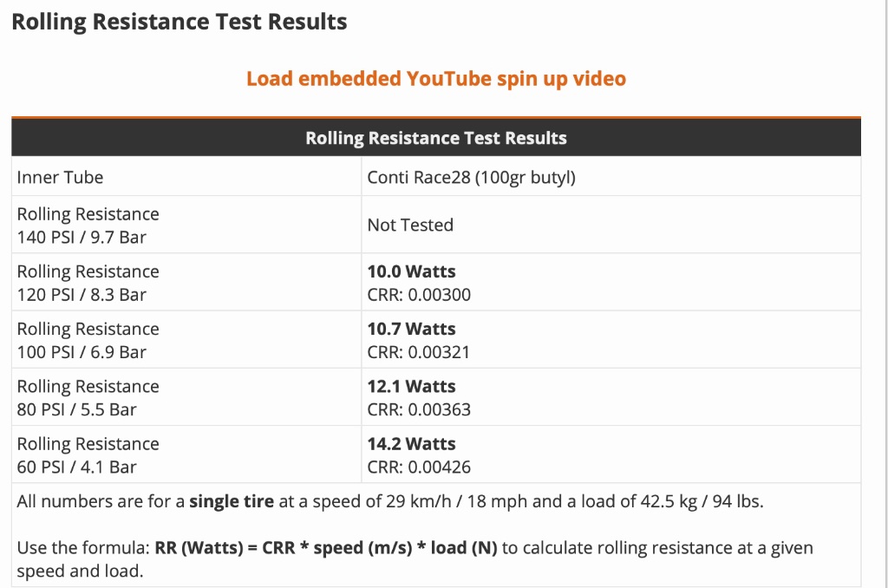Select the 12.1 Watts result
This screenshot has width=888, height=588.
(x=411, y=386)
